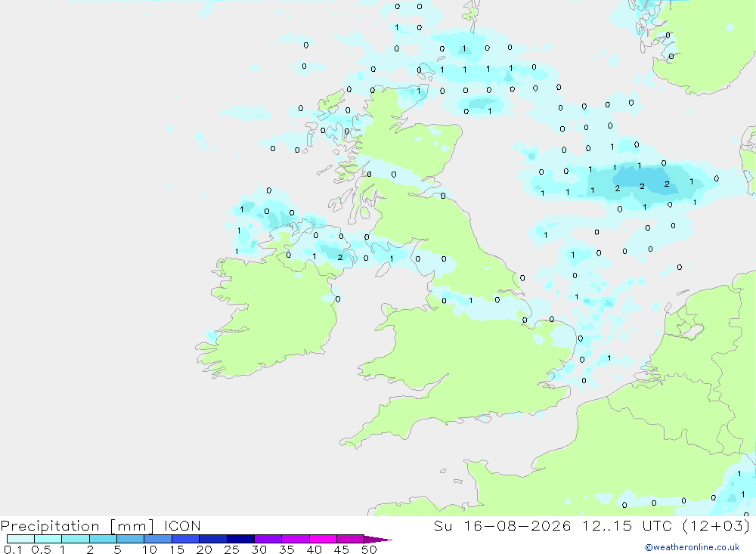Click the Isle of Man outline

coord(383,270)
